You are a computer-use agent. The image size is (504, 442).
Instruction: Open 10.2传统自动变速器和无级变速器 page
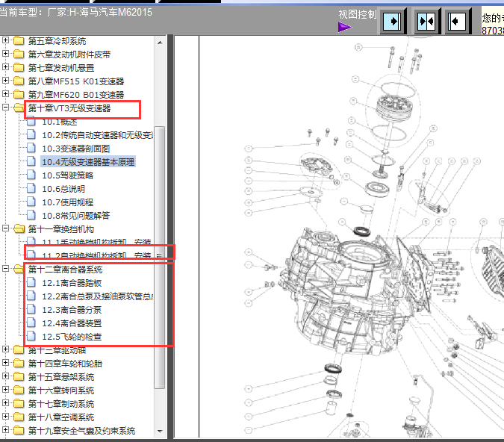coord(97,135)
